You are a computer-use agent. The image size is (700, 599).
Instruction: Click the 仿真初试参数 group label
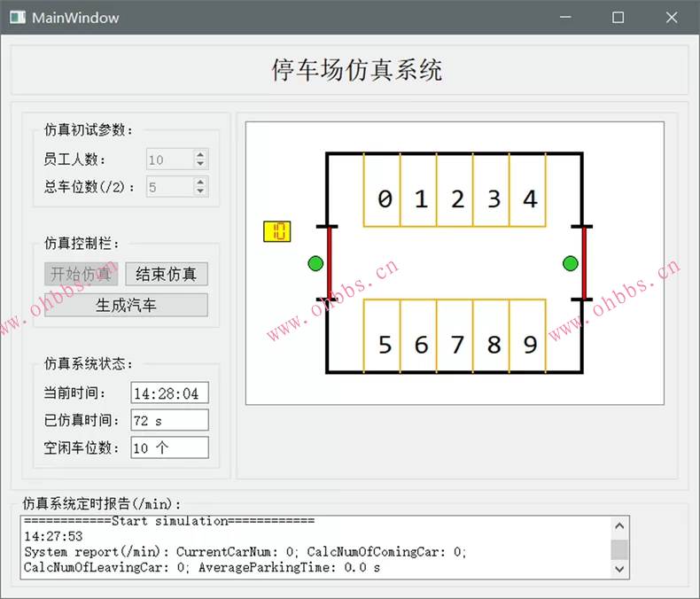[x=89, y=130]
